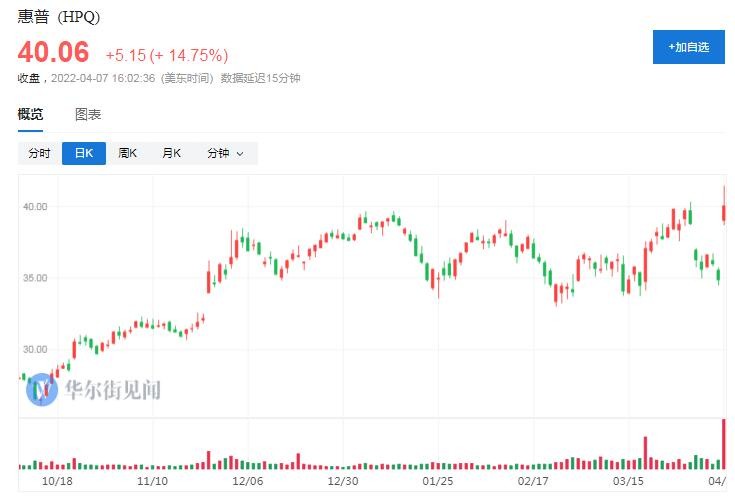The image size is (735, 502).
Task: Click the 40.00 price axis label
Action: 35,206
